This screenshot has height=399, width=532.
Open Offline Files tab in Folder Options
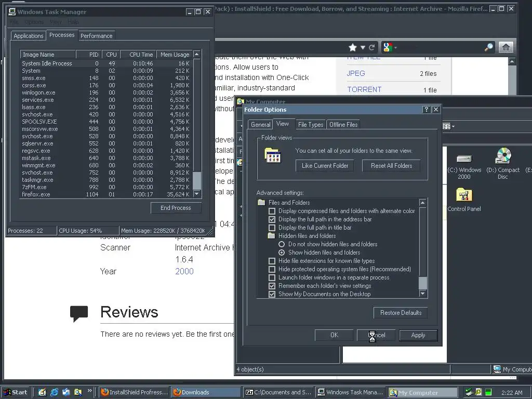coord(343,125)
